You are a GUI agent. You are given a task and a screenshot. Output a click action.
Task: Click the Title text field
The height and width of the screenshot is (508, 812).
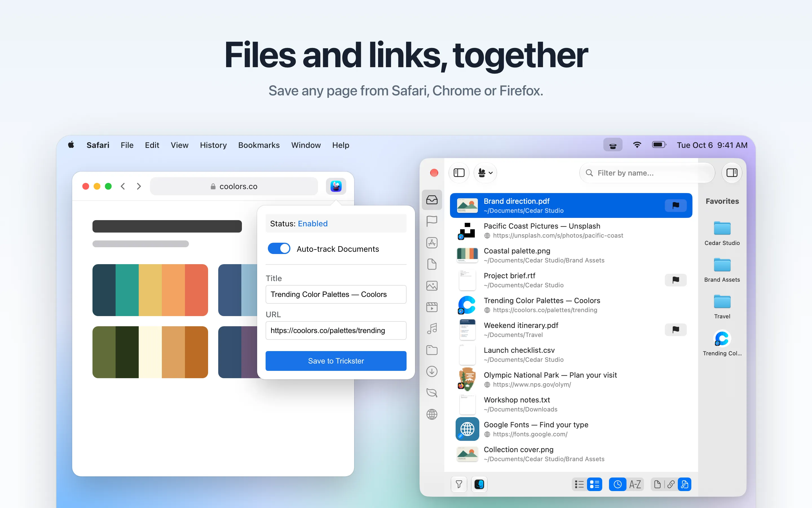click(336, 294)
